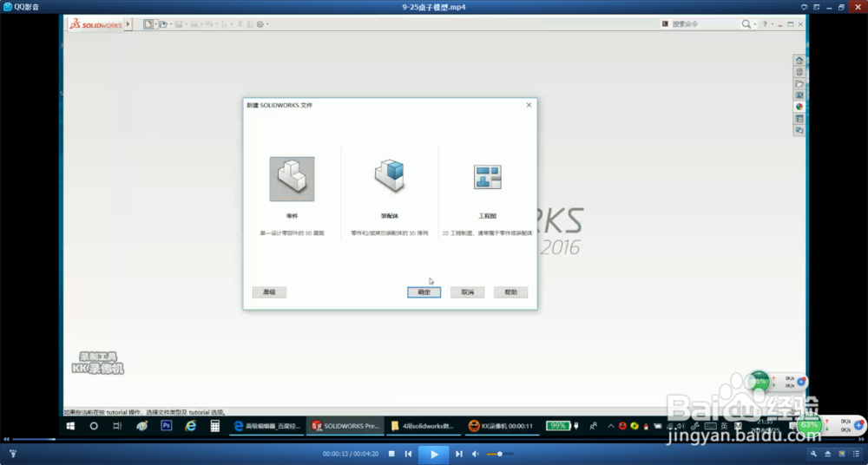Click the 确定 (OK) button in the dialog

tap(424, 292)
